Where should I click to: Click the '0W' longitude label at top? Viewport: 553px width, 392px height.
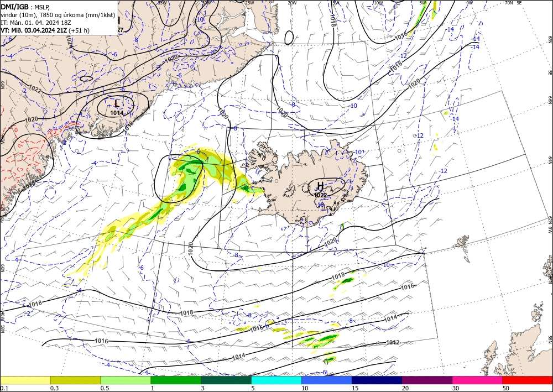(x=469, y=2)
